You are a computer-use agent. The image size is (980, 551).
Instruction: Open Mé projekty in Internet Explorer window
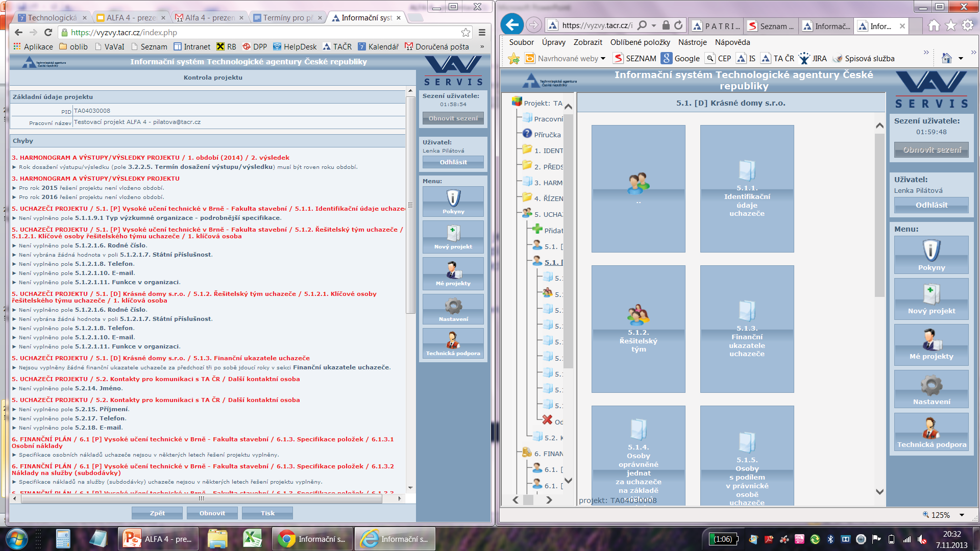pyautogui.click(x=932, y=344)
